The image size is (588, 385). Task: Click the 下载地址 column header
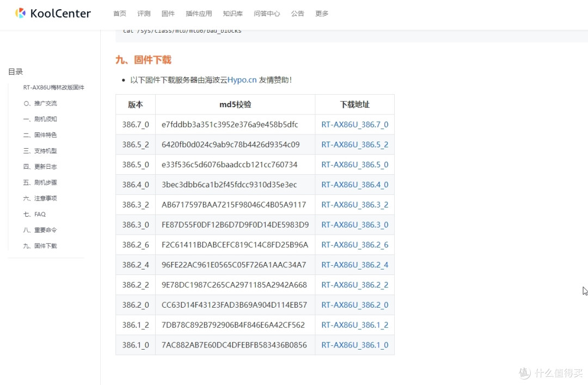[x=355, y=105]
